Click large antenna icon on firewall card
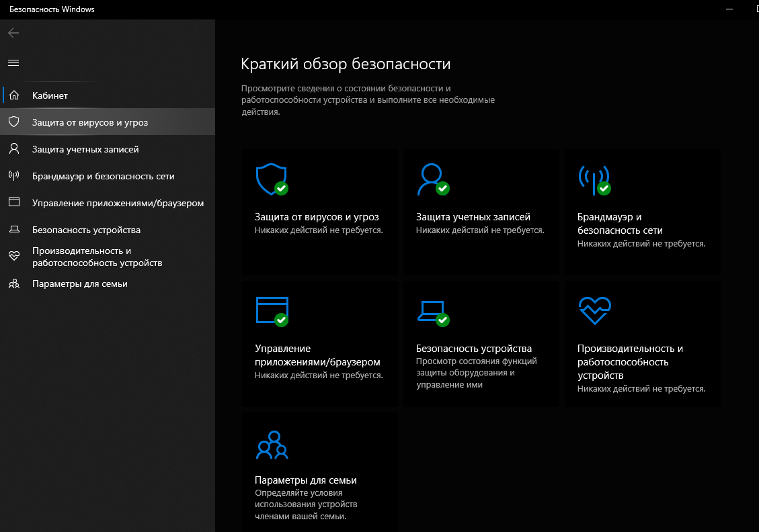This screenshot has width=759, height=532. pos(594,180)
